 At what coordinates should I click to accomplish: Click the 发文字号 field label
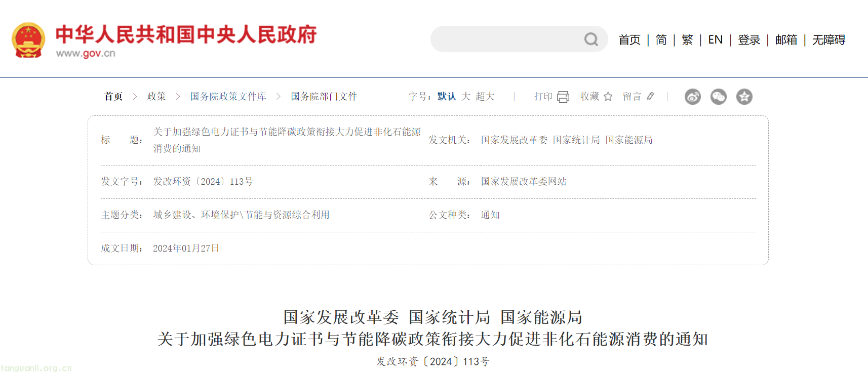[122, 181]
